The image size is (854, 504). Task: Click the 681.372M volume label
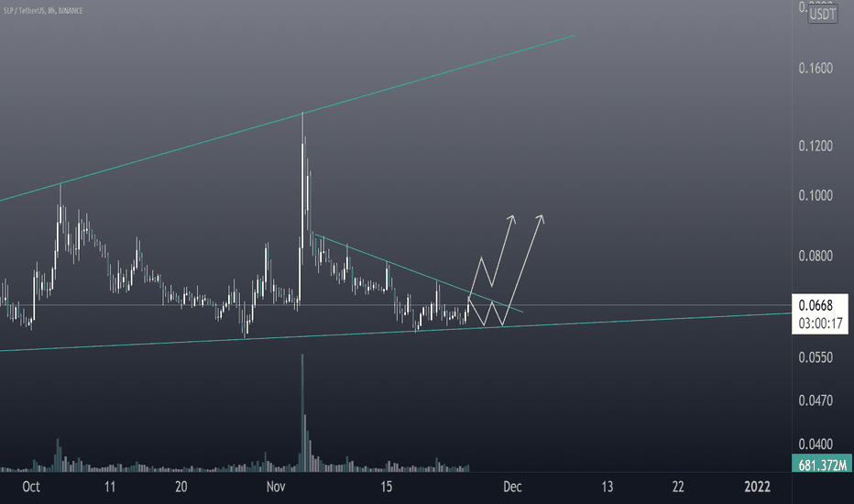(823, 466)
